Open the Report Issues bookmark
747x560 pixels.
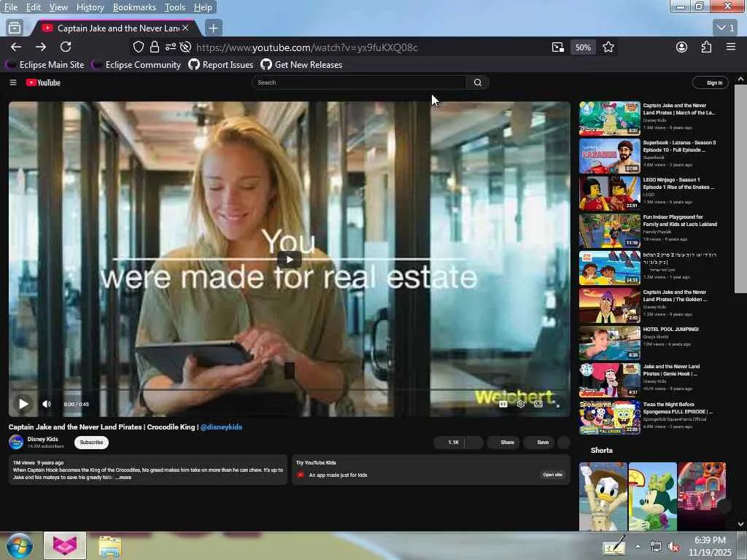(220, 65)
